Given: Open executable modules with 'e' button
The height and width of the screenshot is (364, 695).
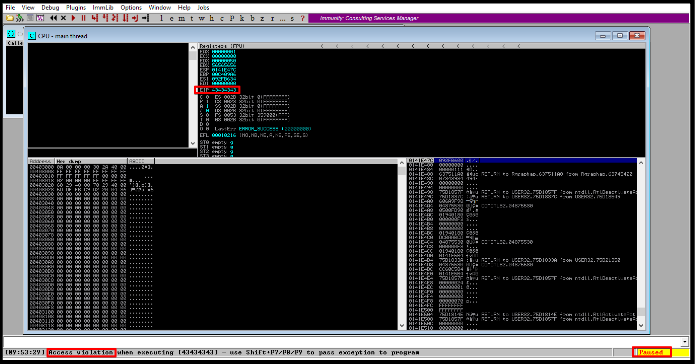Looking at the screenshot, I should tap(171, 18).
